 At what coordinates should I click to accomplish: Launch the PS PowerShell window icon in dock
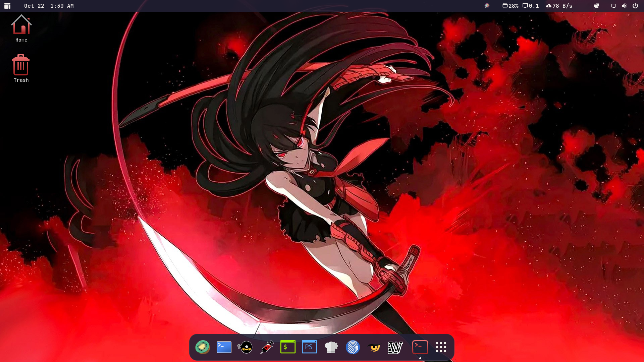point(309,347)
